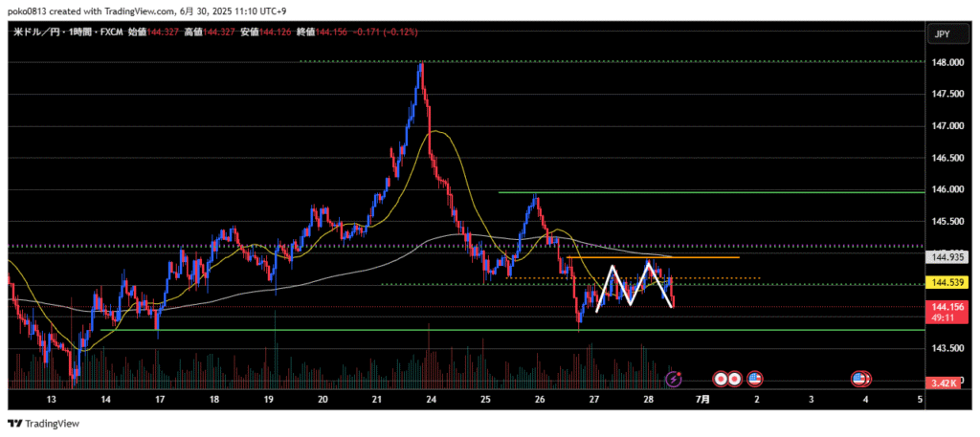Viewport: 980px width, 437px height.
Task: Open the US flag event near July 2
Action: pyautogui.click(x=755, y=379)
